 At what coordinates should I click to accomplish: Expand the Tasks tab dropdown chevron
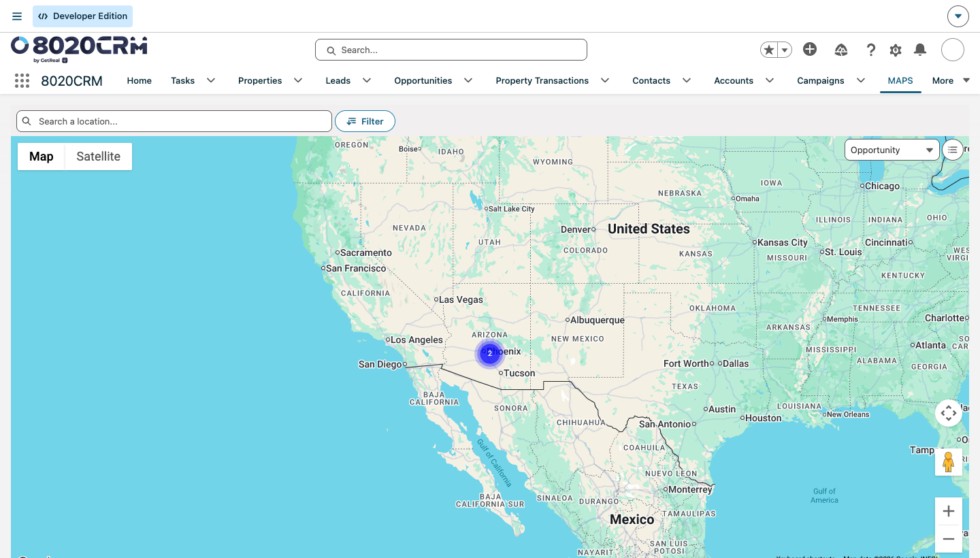click(x=211, y=80)
